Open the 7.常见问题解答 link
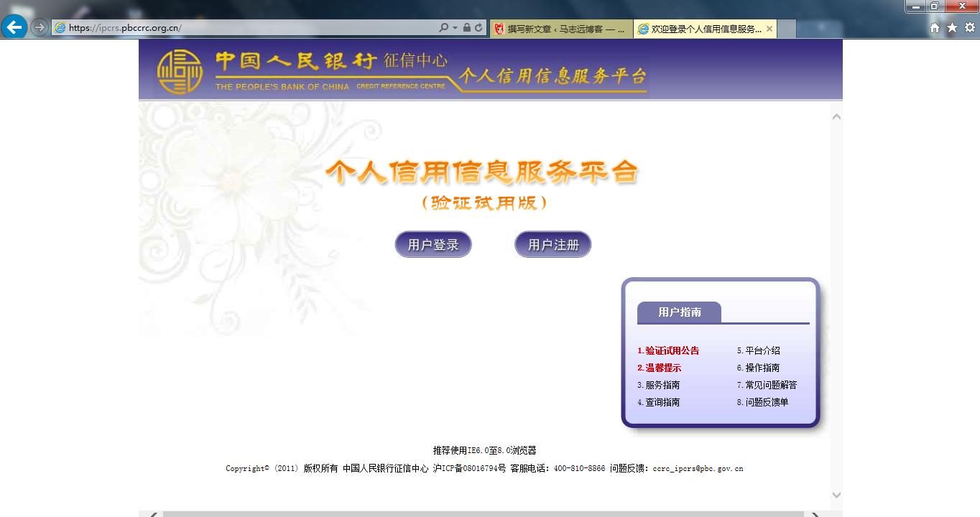 pyautogui.click(x=767, y=385)
